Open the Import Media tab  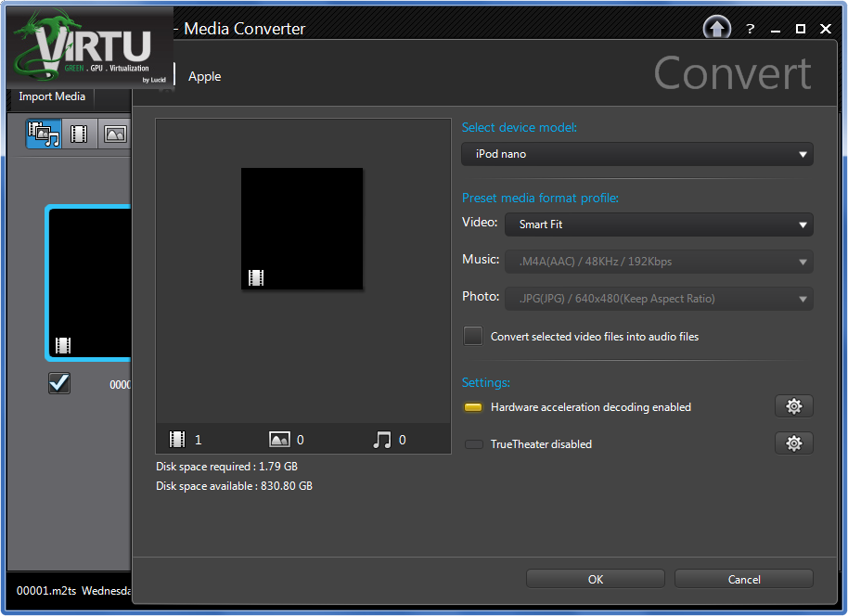click(52, 96)
